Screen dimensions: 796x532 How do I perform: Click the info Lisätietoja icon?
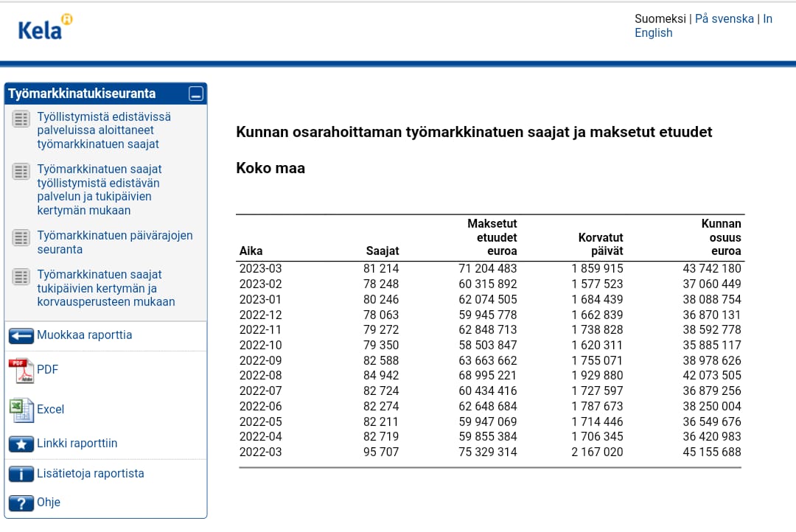[x=21, y=474]
